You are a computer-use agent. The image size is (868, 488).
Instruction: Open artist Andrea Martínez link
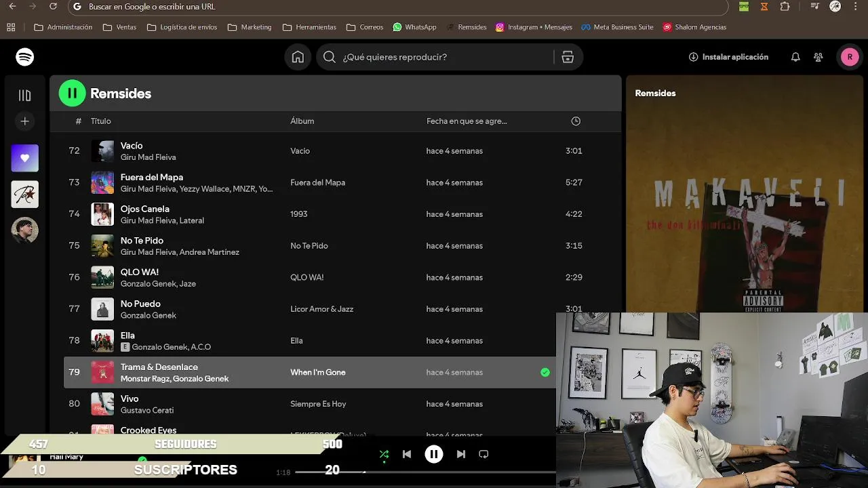210,252
